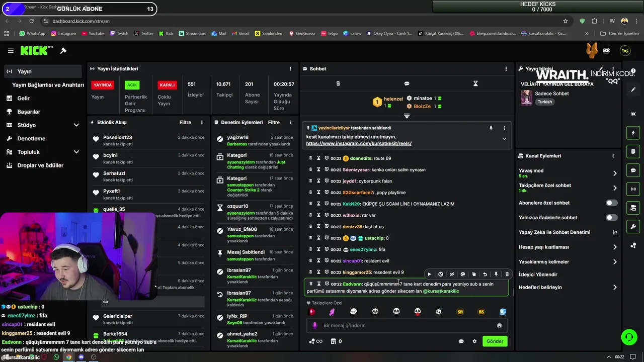Screen dimensions: 644x362
Task: Open Filtre in Denetim Eylemleri panel
Action: click(x=274, y=123)
